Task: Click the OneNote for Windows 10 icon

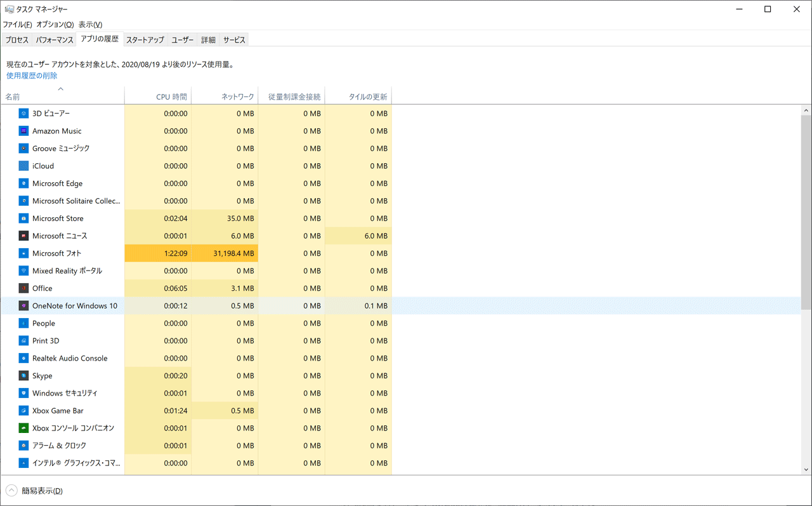Action: click(x=23, y=305)
